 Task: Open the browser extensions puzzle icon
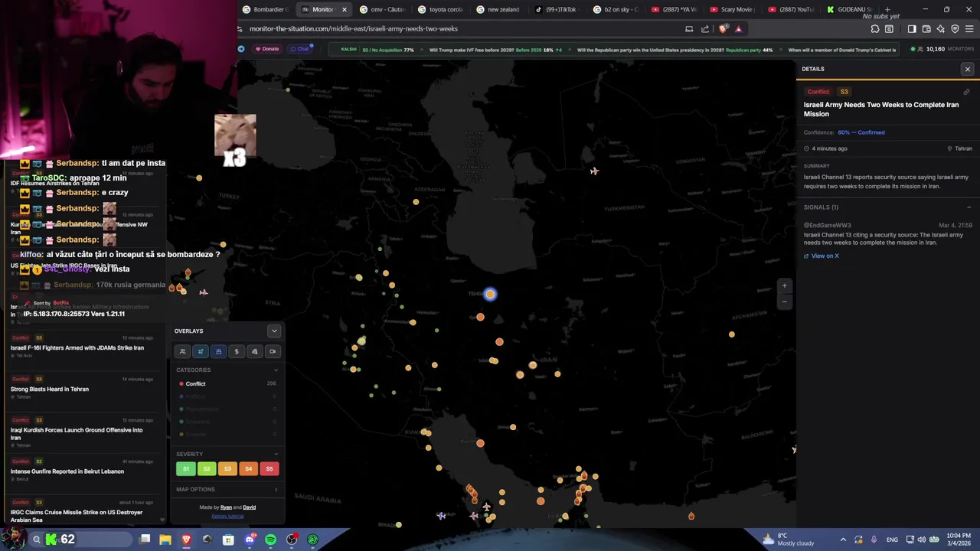pyautogui.click(x=875, y=29)
